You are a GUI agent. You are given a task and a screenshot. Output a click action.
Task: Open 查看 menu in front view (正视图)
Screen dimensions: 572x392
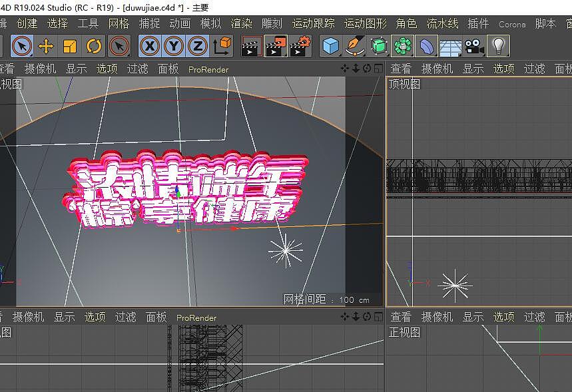401,317
